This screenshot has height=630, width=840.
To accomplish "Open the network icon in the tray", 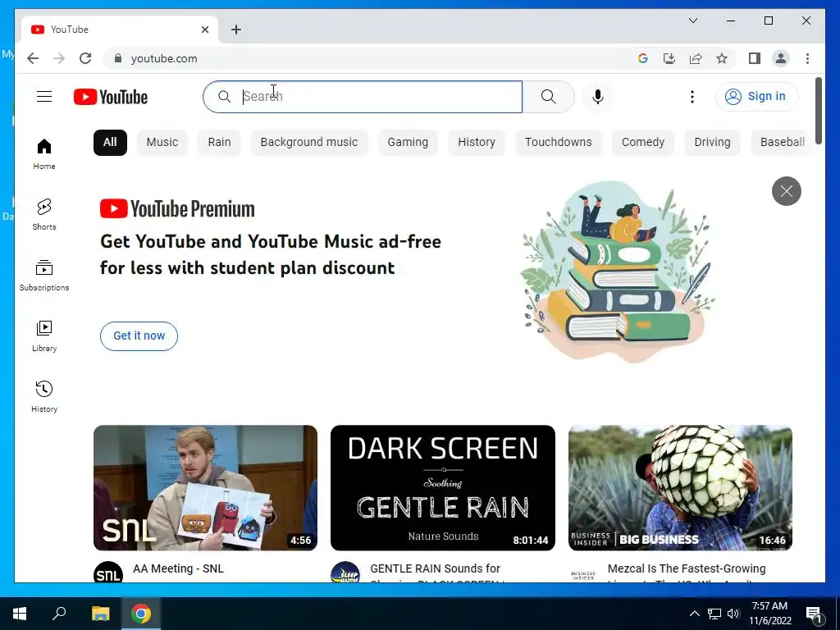I will pyautogui.click(x=714, y=614).
